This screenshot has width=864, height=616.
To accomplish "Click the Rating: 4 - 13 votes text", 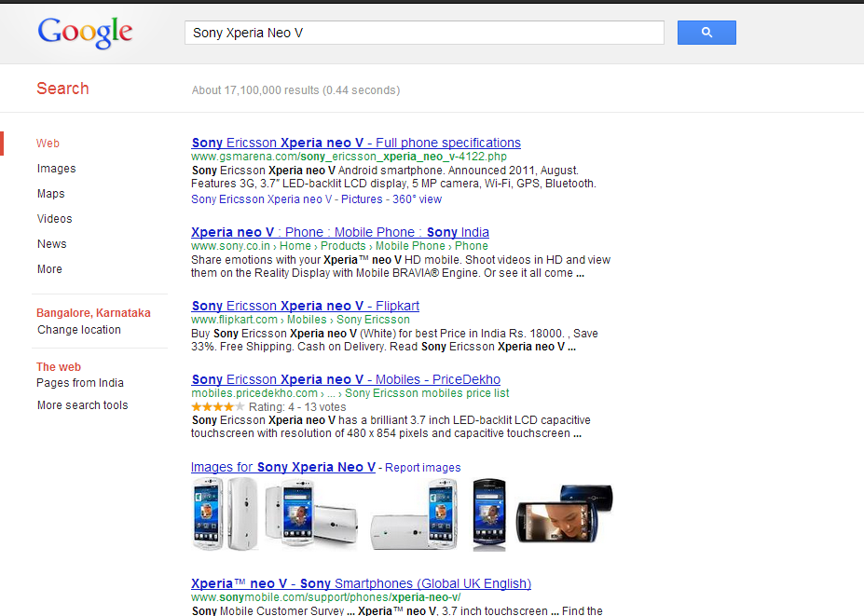I will pyautogui.click(x=297, y=407).
